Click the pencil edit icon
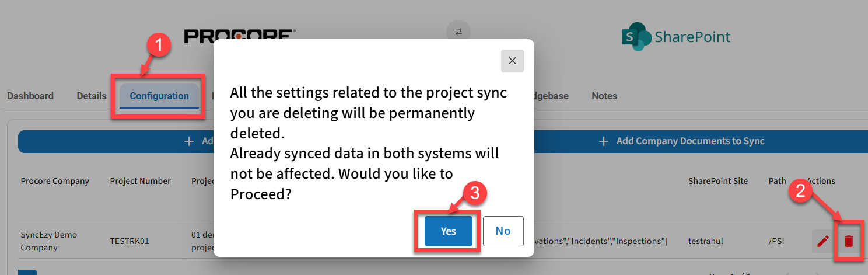This screenshot has height=275, width=868. pyautogui.click(x=822, y=241)
